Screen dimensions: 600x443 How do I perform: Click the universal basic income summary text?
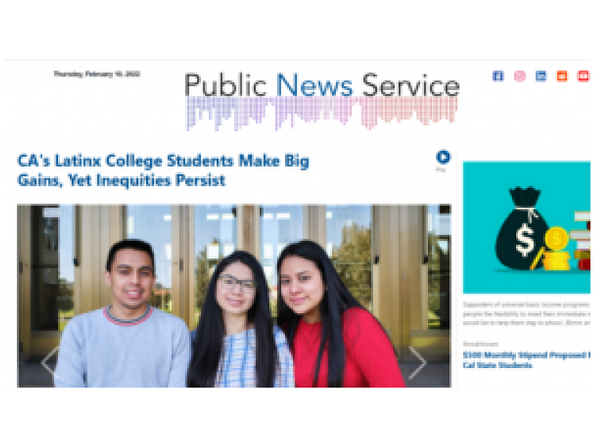[x=527, y=314]
